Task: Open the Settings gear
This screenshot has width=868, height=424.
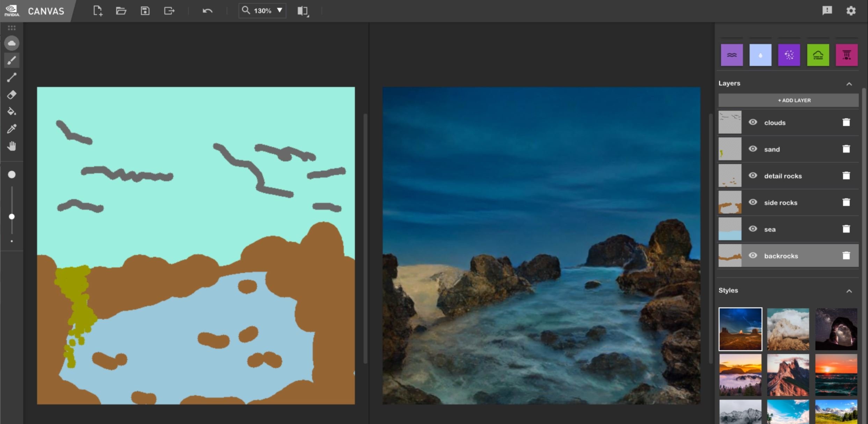Action: (851, 11)
